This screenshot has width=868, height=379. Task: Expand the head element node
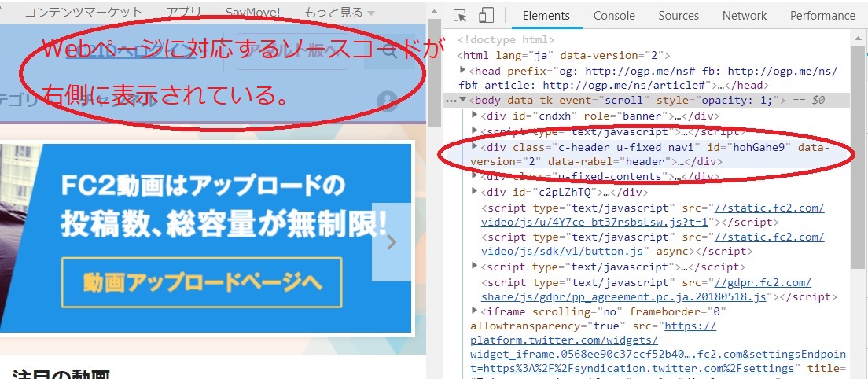tap(463, 70)
